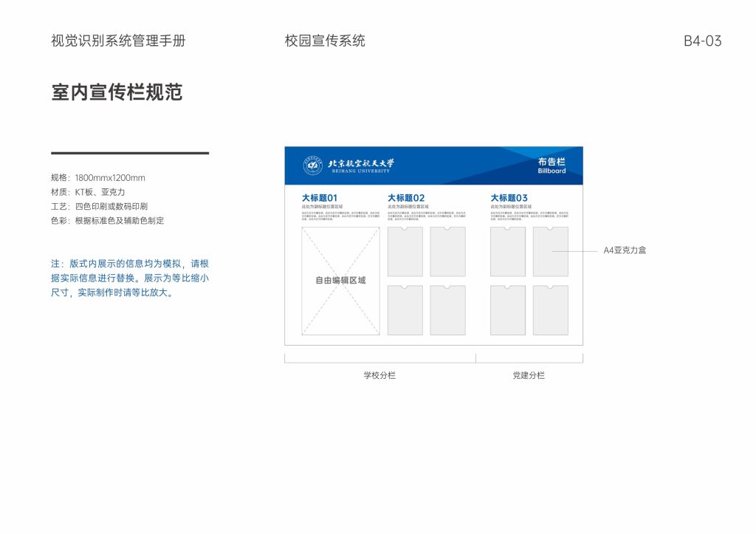This screenshot has height=534, width=756.
Task: Click the 校园宣传系统 header text
Action: 325,41
